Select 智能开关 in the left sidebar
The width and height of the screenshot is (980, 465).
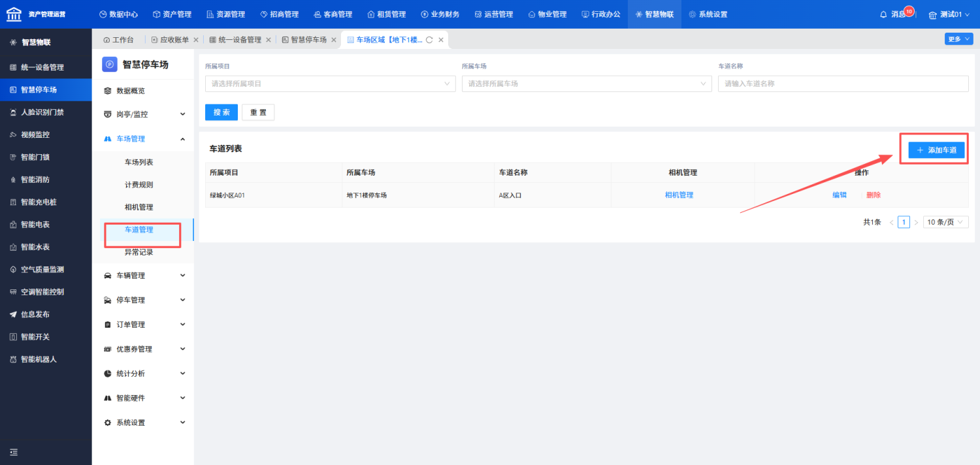(x=46, y=337)
